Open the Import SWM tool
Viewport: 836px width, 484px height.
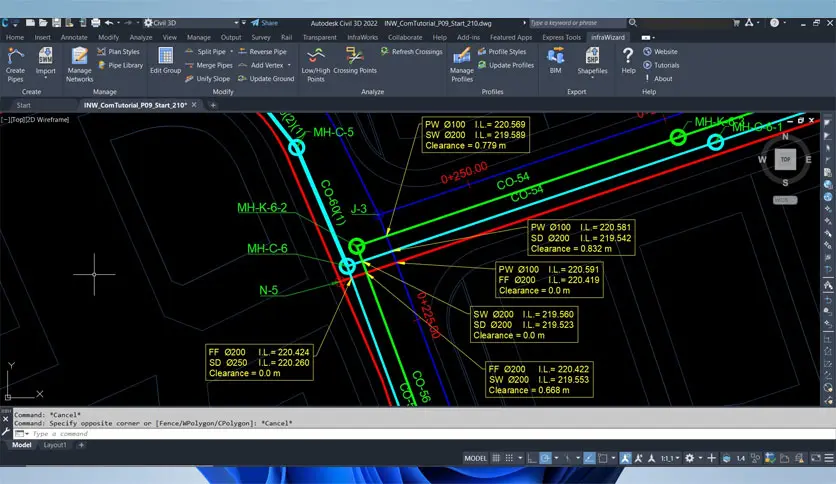[45, 60]
